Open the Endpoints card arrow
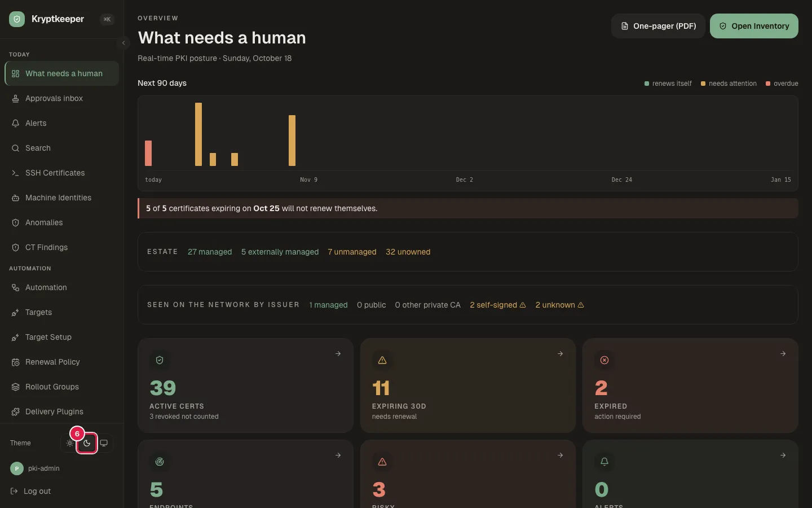The height and width of the screenshot is (508, 812). coord(338,456)
